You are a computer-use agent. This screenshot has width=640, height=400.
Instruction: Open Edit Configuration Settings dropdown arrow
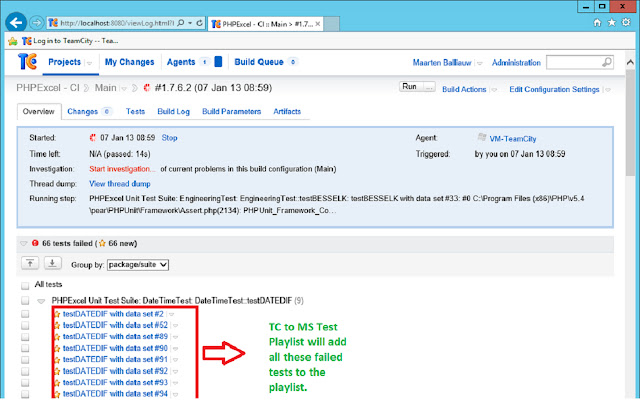pyautogui.click(x=608, y=90)
